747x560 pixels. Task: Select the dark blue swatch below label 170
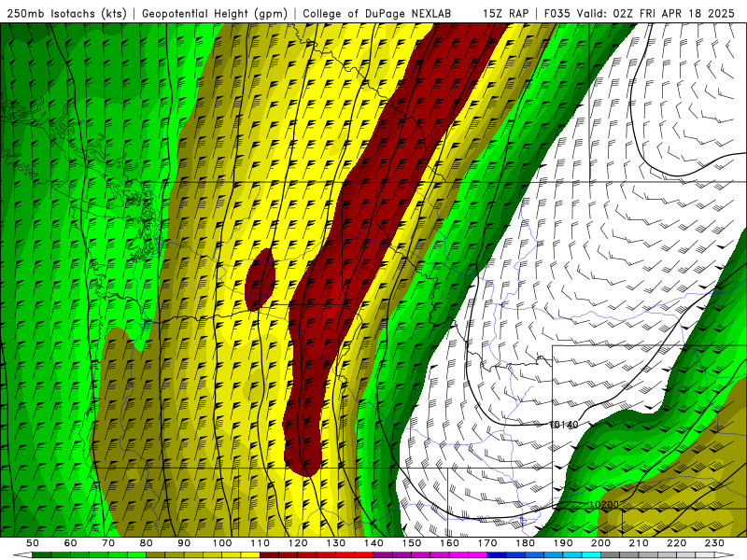tap(497, 555)
